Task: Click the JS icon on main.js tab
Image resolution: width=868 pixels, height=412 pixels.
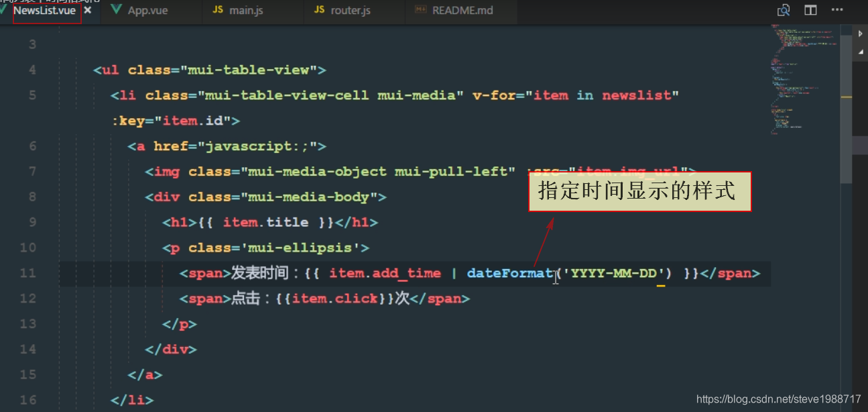Action: click(218, 11)
